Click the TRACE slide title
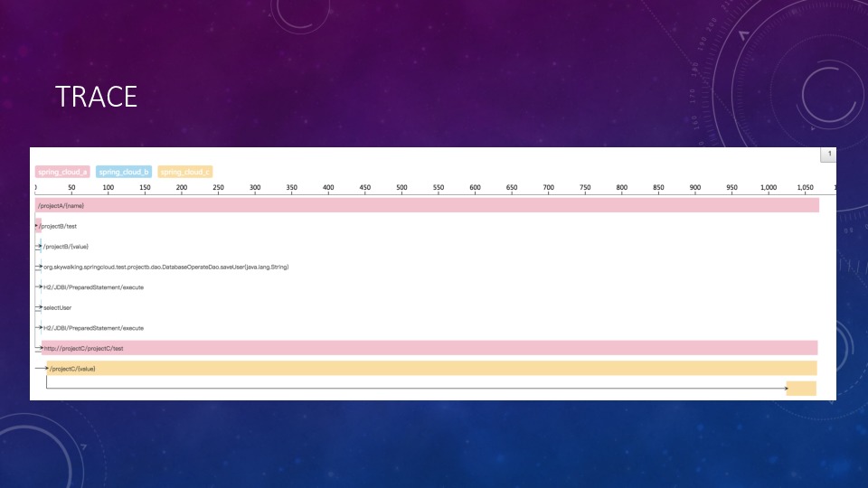Image resolution: width=868 pixels, height=488 pixels. 97,97
